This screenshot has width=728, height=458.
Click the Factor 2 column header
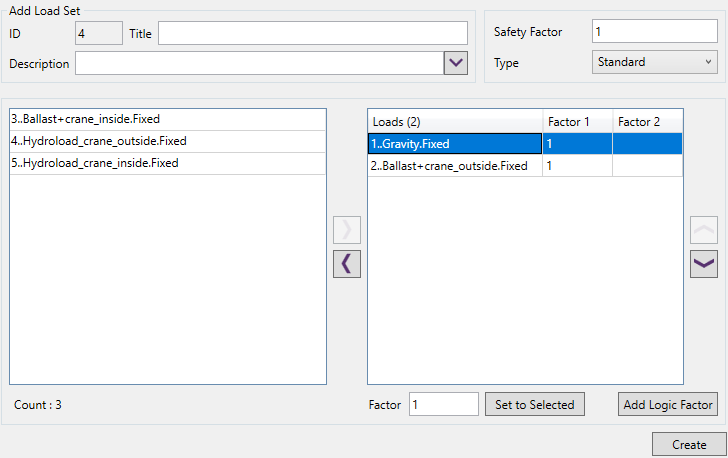[x=647, y=122]
